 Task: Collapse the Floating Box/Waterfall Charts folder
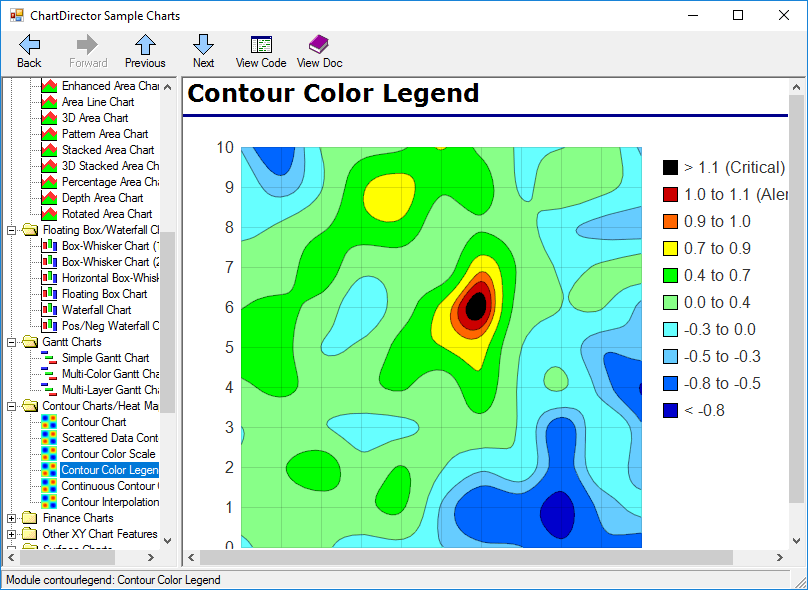click(x=12, y=230)
